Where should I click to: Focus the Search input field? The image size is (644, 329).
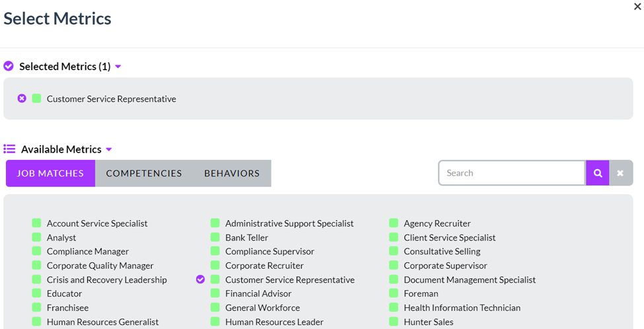(512, 173)
